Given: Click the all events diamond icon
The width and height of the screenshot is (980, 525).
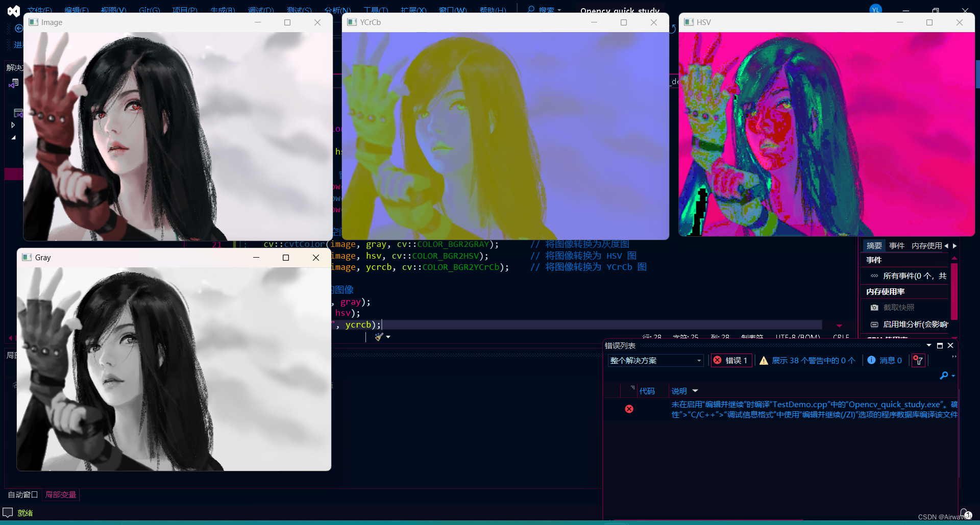Looking at the screenshot, I should tap(874, 276).
